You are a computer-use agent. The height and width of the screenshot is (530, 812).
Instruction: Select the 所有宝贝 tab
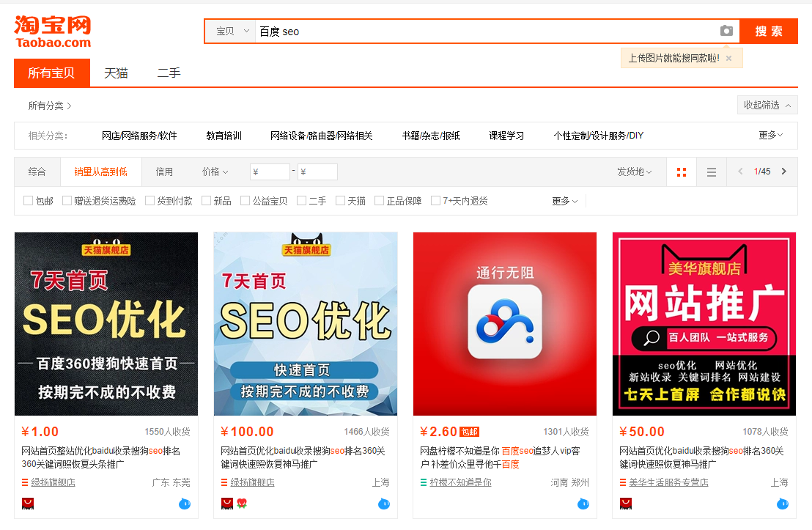52,73
